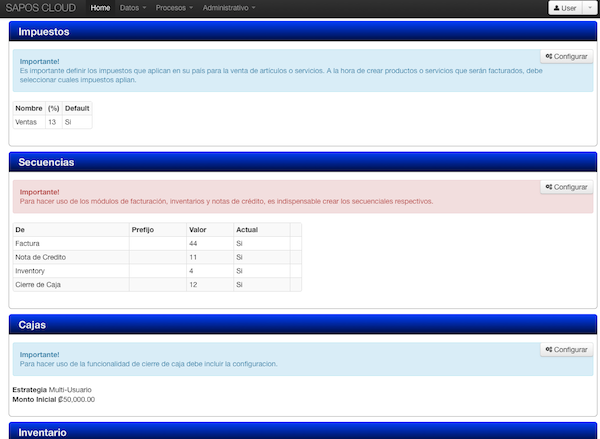Expand the Procesos menu
Screen dimensions: 600x439
(174, 8)
